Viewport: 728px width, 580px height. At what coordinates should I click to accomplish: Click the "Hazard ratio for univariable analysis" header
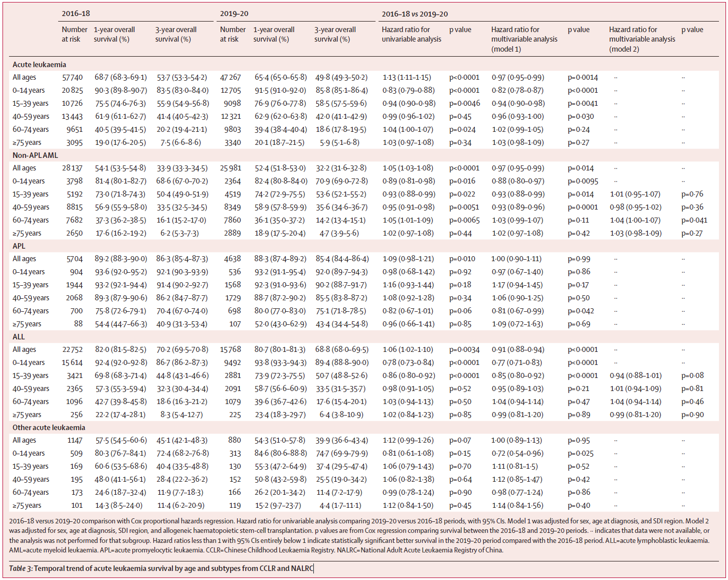pyautogui.click(x=411, y=34)
